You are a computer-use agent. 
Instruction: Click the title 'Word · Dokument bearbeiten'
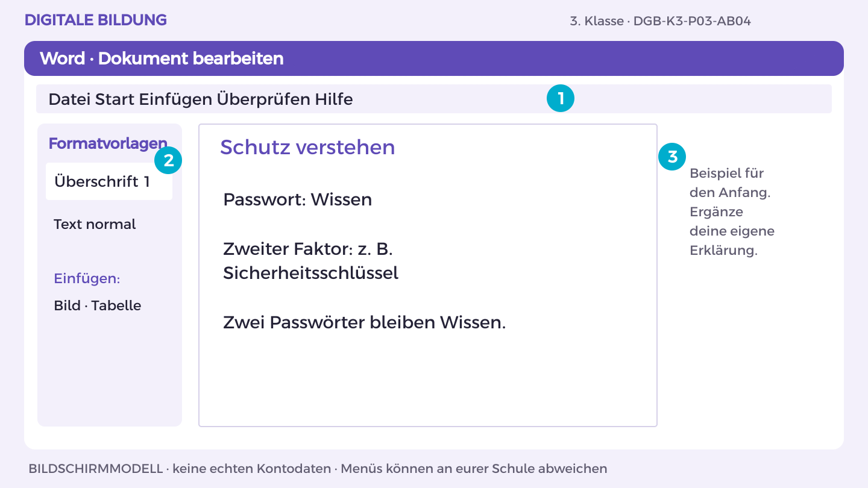pos(162,58)
